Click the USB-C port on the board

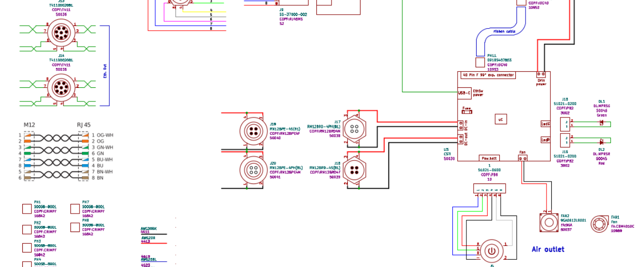[x=464, y=93]
